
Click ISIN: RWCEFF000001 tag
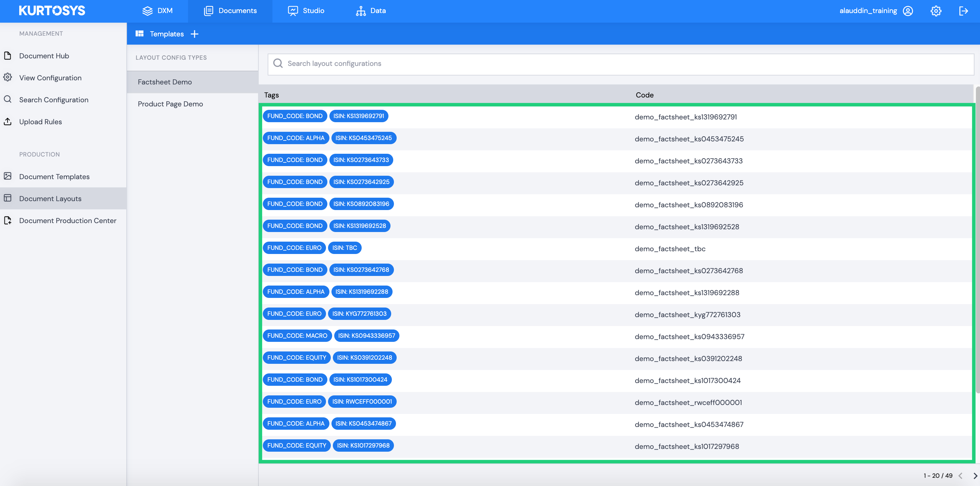362,402
